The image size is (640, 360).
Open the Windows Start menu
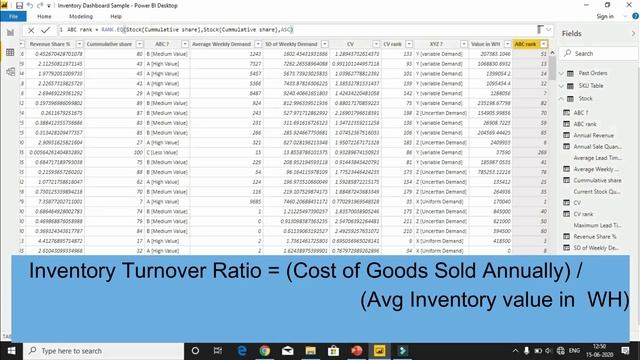click(11, 351)
